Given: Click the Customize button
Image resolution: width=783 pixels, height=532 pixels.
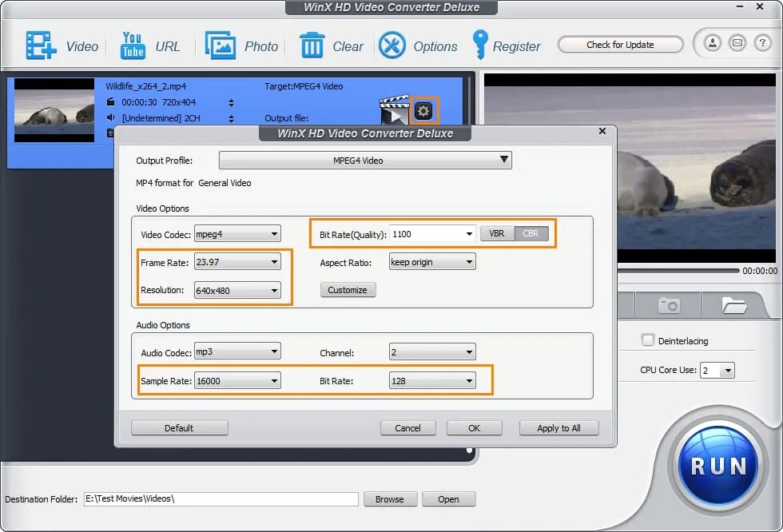Looking at the screenshot, I should coord(348,290).
